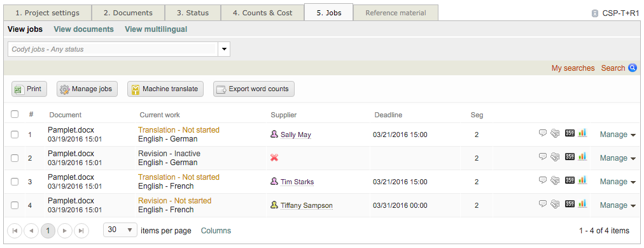Open the 30 items per page selector
Viewport: 644px width, 248px height.
click(x=120, y=230)
